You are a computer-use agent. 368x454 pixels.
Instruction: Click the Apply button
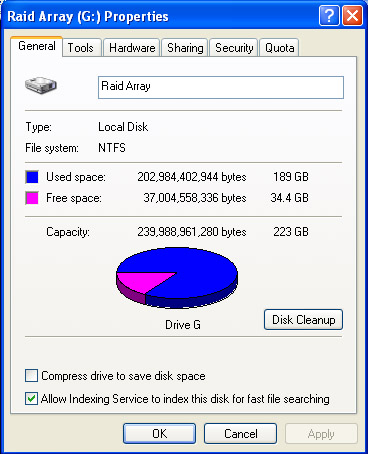(321, 434)
